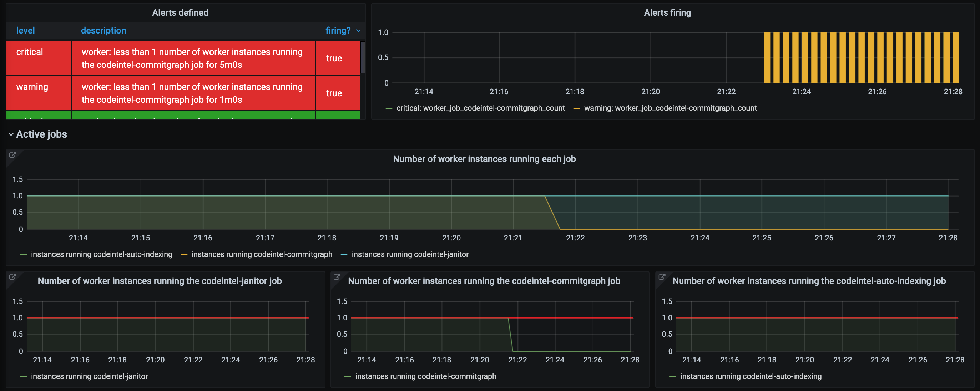Click the Alerts defined table scrollbar

point(363,57)
